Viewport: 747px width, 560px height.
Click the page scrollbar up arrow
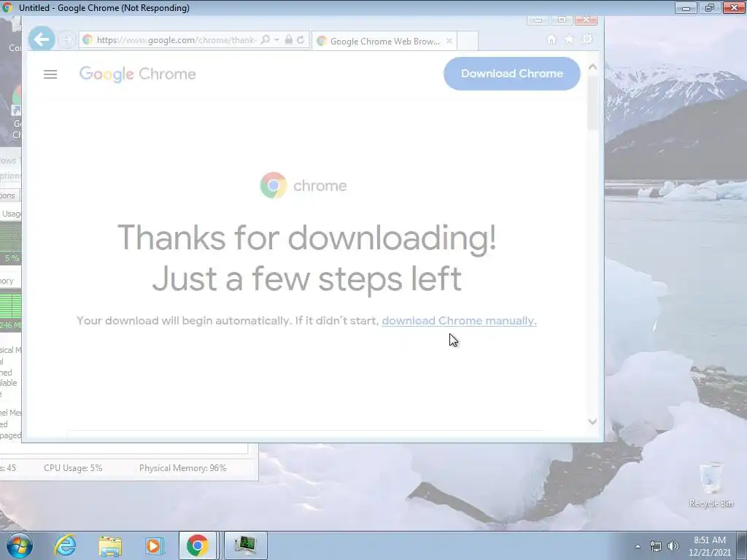coord(592,67)
